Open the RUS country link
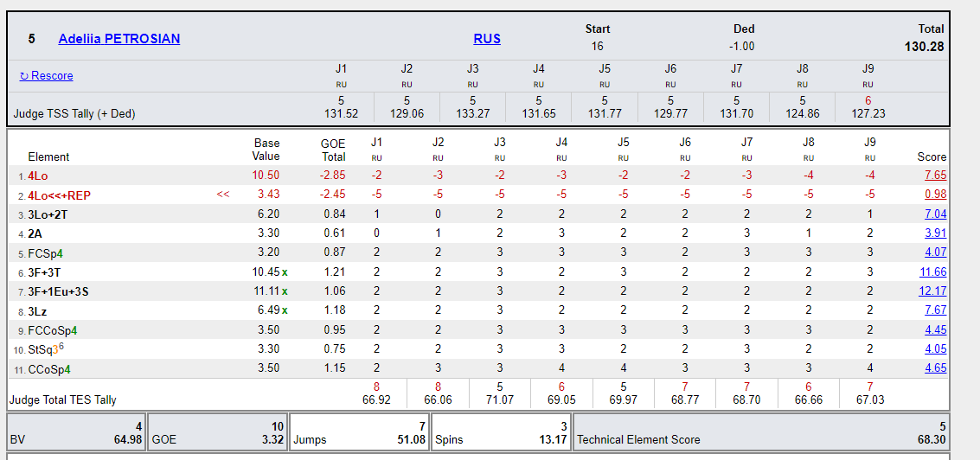Viewport: 980px width, 460px height. tap(487, 39)
